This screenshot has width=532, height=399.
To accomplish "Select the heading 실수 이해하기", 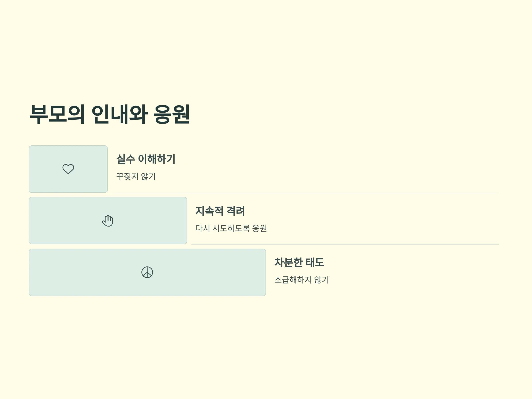I will tap(146, 159).
